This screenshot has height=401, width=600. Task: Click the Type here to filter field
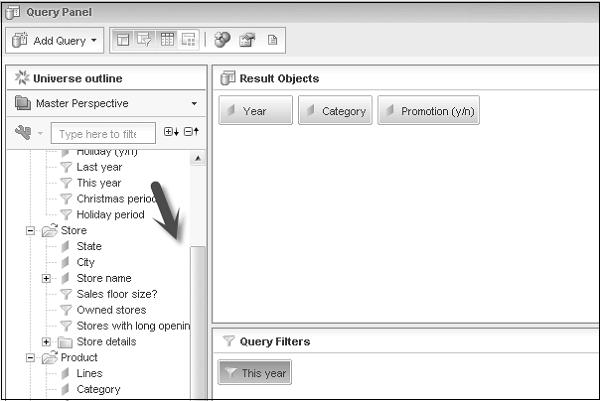(x=103, y=134)
